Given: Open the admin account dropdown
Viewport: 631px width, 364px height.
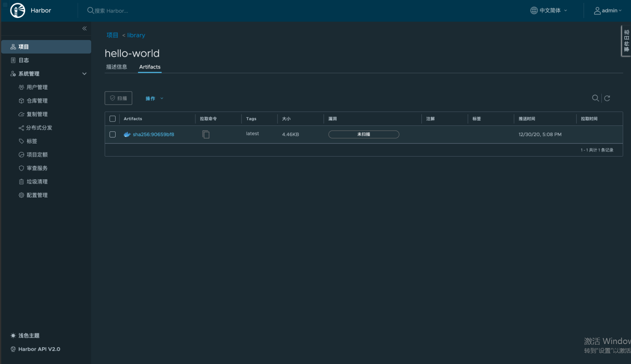Looking at the screenshot, I should coord(608,11).
